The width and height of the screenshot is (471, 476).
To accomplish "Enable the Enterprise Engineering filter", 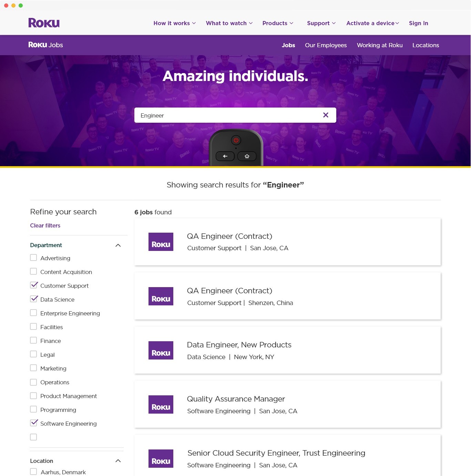I will (x=33, y=313).
